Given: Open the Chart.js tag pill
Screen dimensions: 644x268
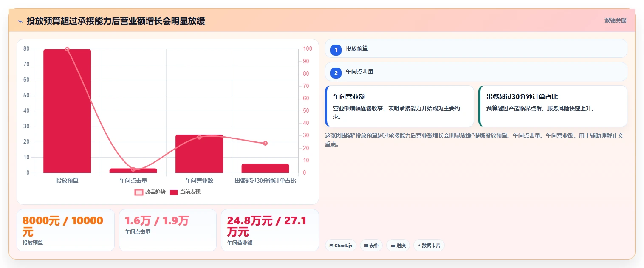Looking at the screenshot, I should (341, 245).
